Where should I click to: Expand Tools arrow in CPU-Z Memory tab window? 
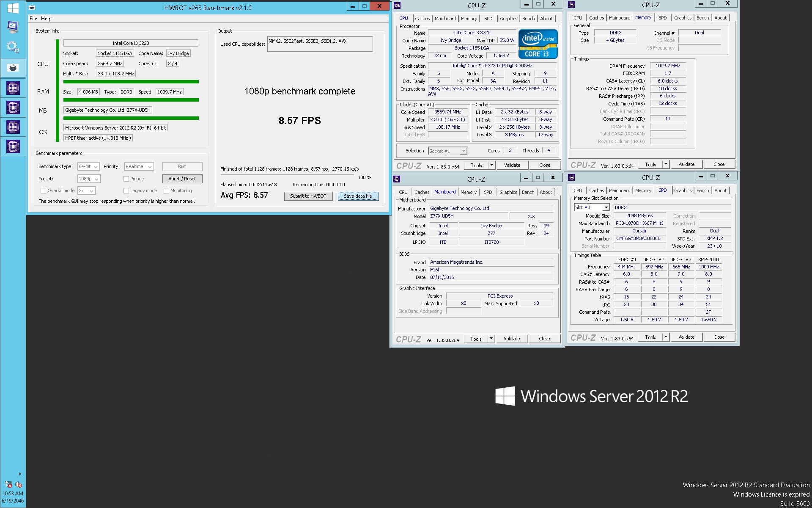tap(666, 164)
